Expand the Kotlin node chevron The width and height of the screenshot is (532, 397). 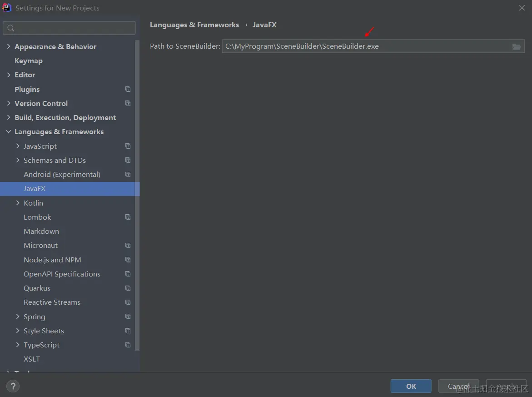18,203
